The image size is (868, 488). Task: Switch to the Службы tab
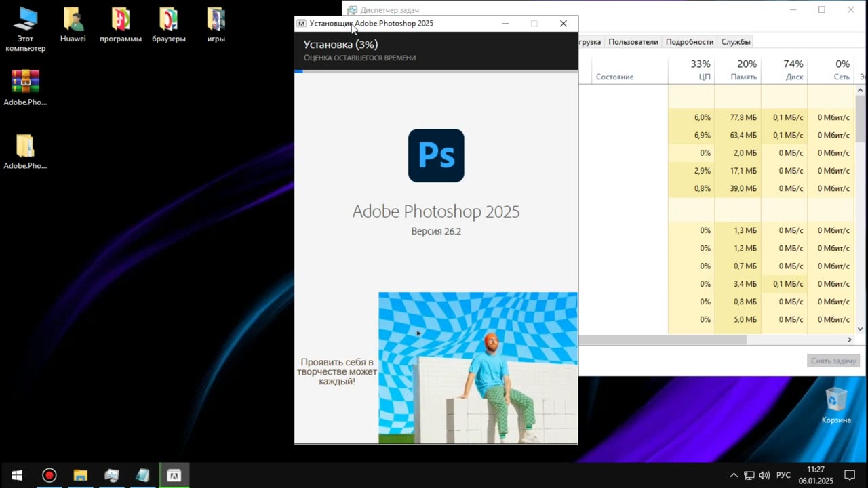[x=736, y=42]
